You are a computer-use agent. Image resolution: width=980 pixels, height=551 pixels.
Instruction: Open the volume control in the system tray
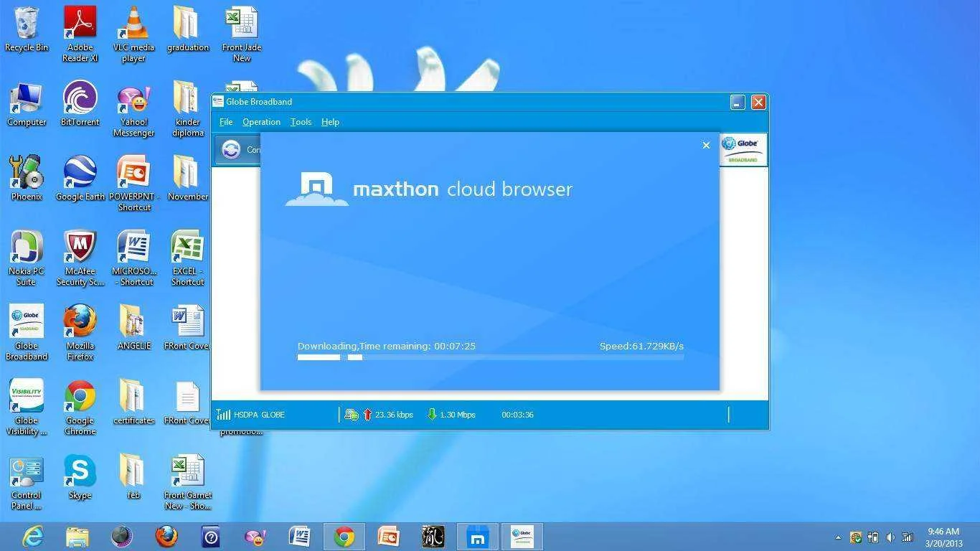click(x=890, y=537)
